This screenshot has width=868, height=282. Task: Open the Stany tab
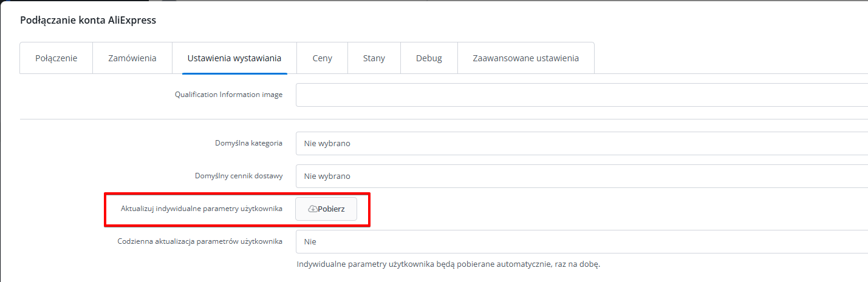[374, 58]
